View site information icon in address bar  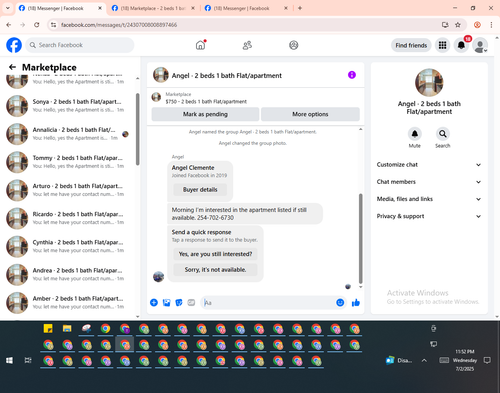point(53,25)
